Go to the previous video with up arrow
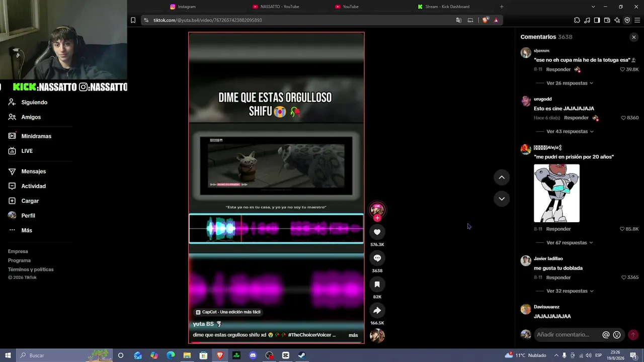644x362 pixels. (502, 177)
